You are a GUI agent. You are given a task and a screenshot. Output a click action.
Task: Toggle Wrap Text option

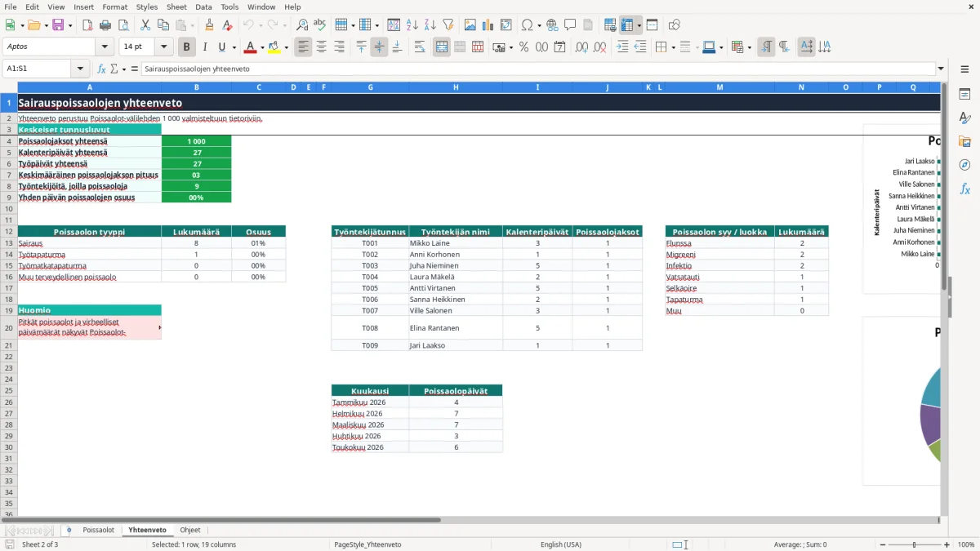point(419,47)
